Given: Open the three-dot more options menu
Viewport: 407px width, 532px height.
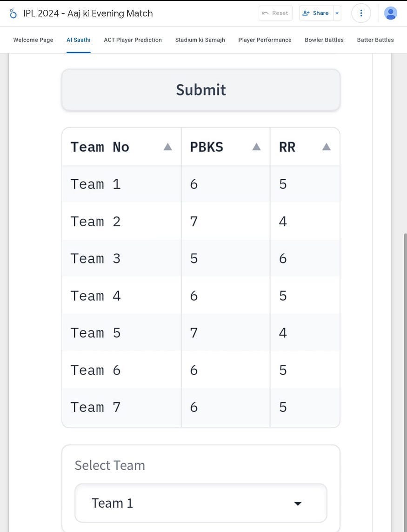Looking at the screenshot, I should (x=361, y=13).
